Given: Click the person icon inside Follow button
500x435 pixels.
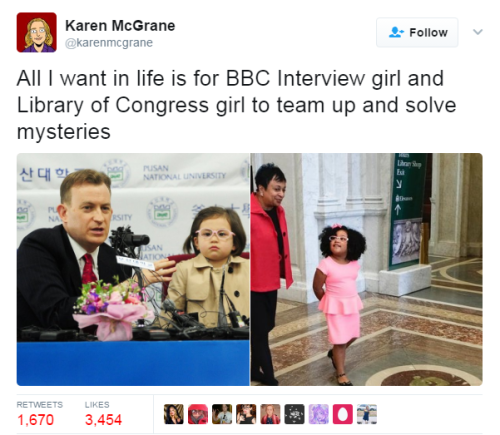Looking at the screenshot, I should (396, 32).
